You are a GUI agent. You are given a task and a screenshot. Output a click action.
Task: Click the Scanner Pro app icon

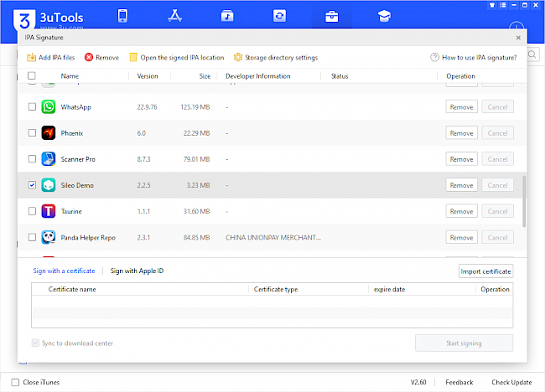click(49, 158)
